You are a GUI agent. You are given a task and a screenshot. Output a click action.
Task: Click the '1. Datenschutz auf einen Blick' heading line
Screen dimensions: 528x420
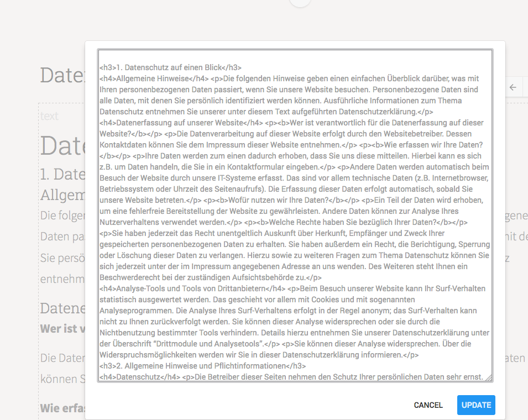[170, 67]
